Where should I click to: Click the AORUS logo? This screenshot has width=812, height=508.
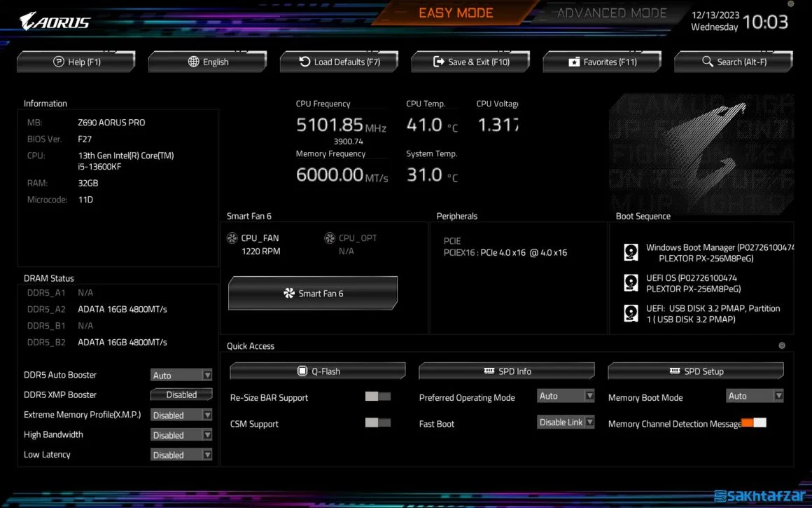[55, 21]
